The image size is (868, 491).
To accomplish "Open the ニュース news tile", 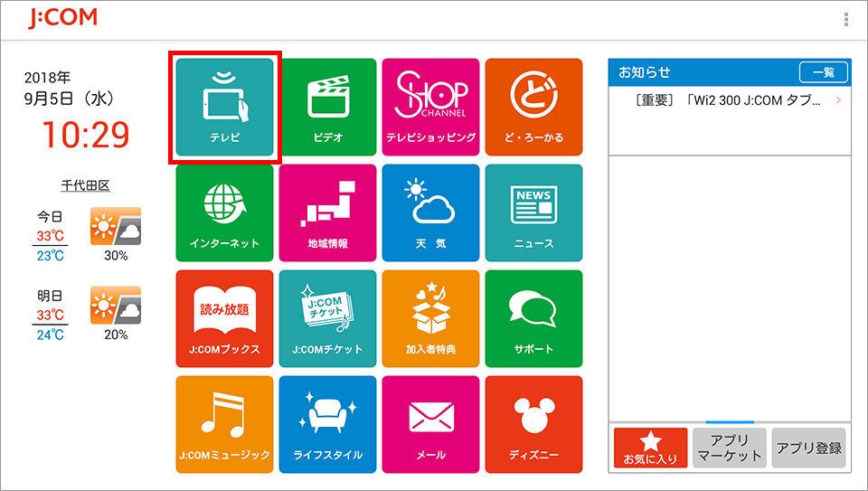I will pos(533,213).
